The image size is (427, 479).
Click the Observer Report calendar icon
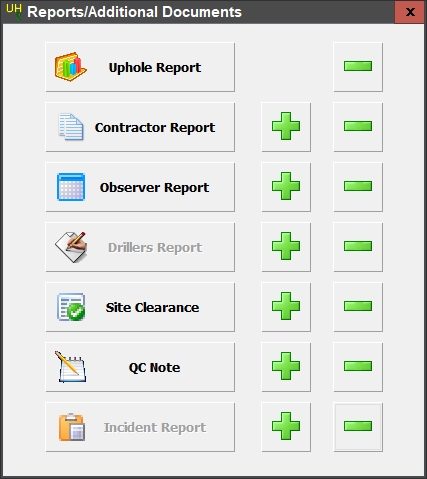[x=71, y=187]
